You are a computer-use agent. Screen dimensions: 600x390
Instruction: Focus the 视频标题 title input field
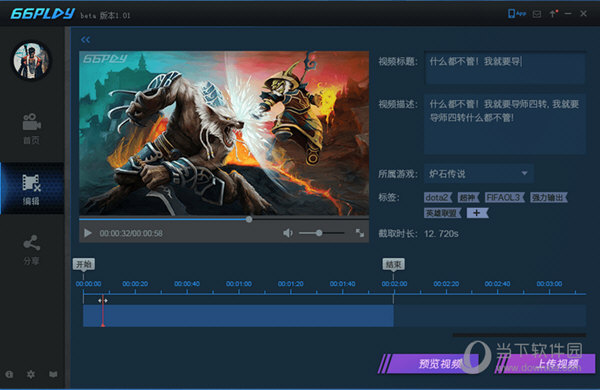pos(505,68)
